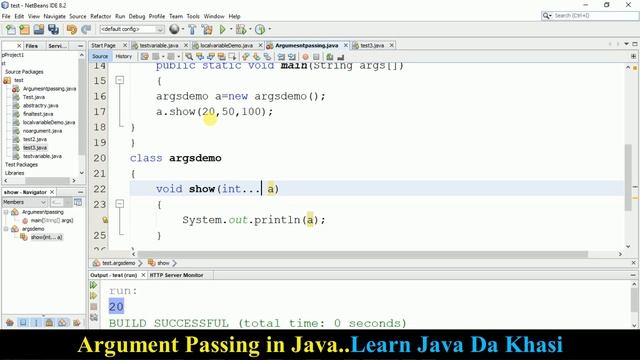Click the Stop icon in Output panel
Image resolution: width=640 pixels, height=360 pixels.
pyautogui.click(x=94, y=307)
